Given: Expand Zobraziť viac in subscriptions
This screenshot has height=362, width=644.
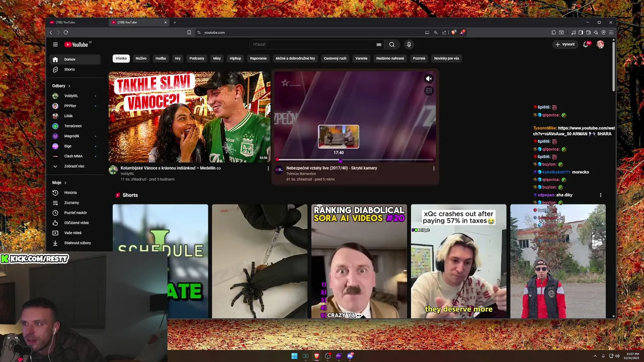Looking at the screenshot, I should (x=74, y=166).
